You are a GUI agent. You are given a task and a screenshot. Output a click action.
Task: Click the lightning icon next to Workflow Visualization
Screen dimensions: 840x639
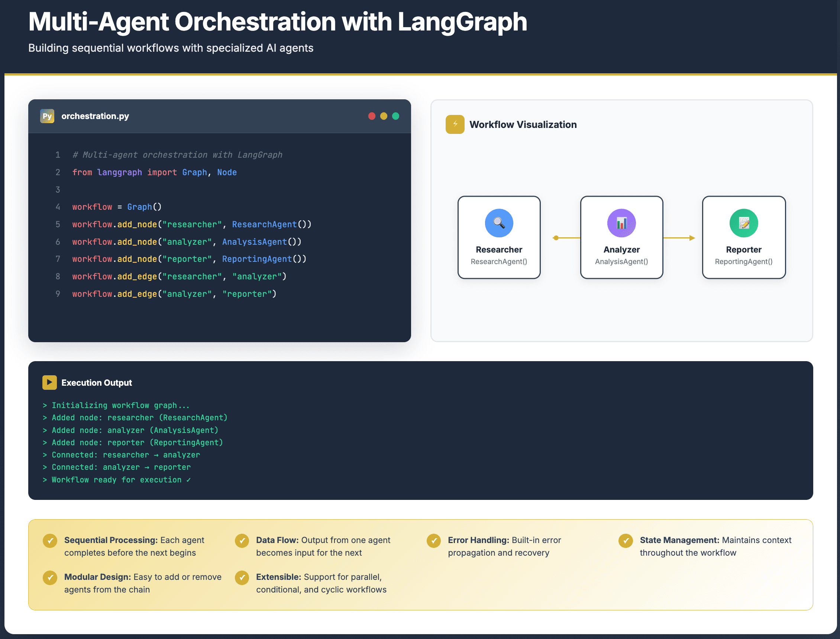pyautogui.click(x=455, y=124)
